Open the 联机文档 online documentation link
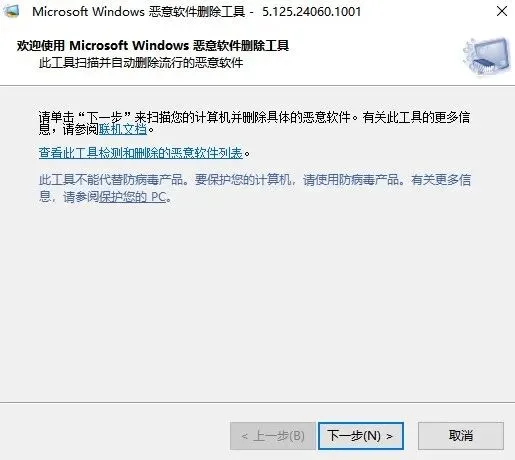Image resolution: width=515 pixels, height=460 pixels. pos(123,129)
